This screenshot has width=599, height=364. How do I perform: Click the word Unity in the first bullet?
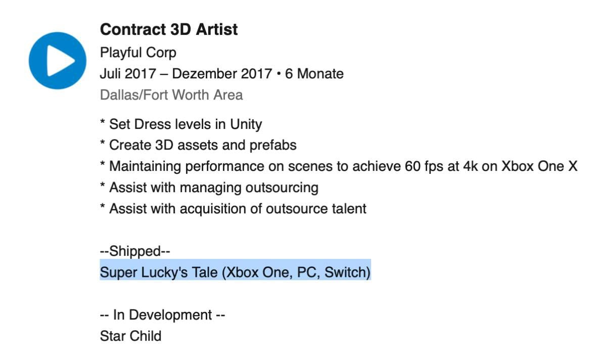[246, 124]
